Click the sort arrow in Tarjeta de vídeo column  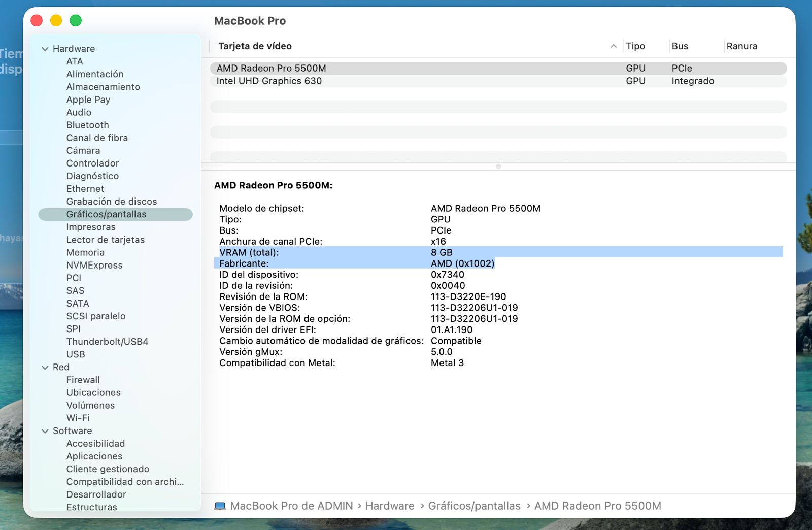pos(614,46)
